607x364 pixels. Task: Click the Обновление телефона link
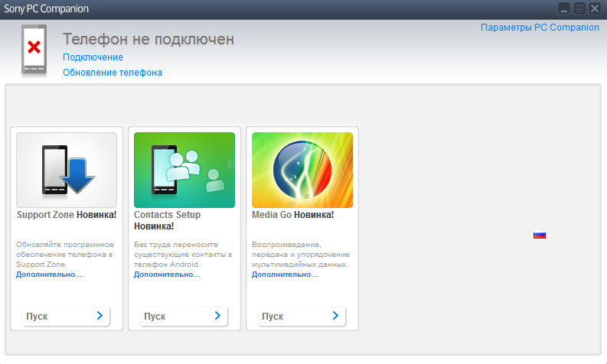pos(113,73)
